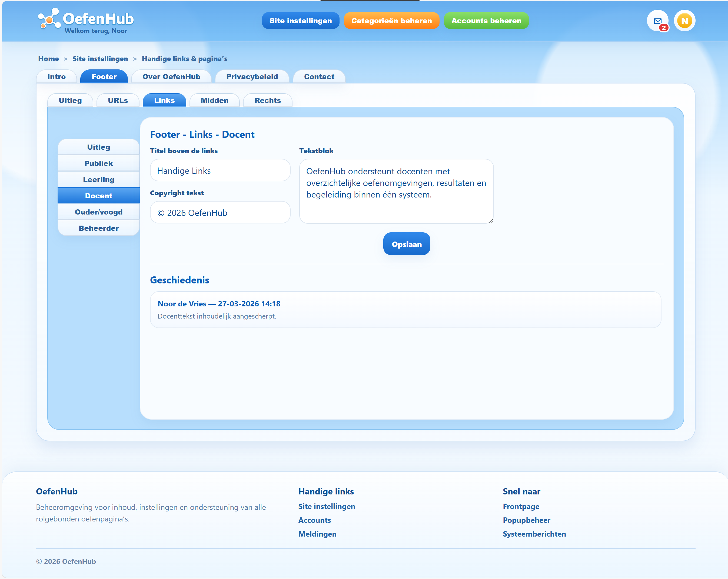Select Beheerder in the side menu
Image resolution: width=728 pixels, height=579 pixels.
click(99, 228)
